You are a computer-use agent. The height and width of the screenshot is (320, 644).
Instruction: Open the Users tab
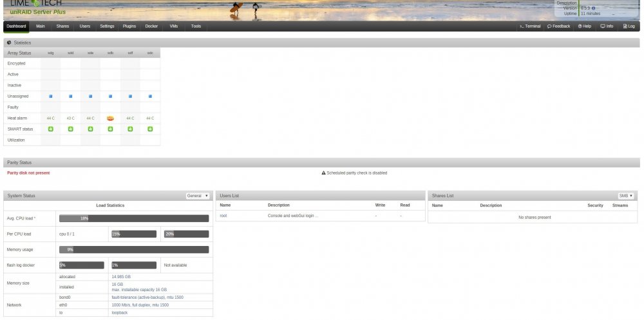(x=84, y=26)
